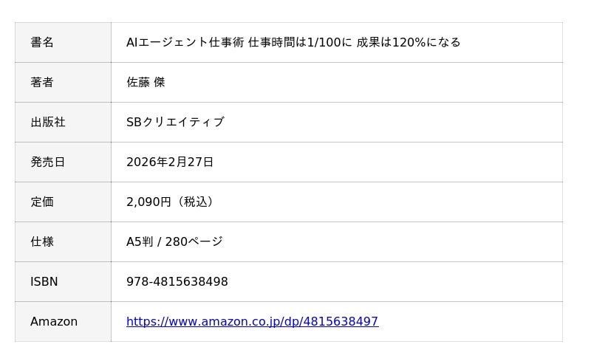Image resolution: width=591 pixels, height=364 pixels.
Task: Click the (税込) tax note
Action: pos(194,202)
